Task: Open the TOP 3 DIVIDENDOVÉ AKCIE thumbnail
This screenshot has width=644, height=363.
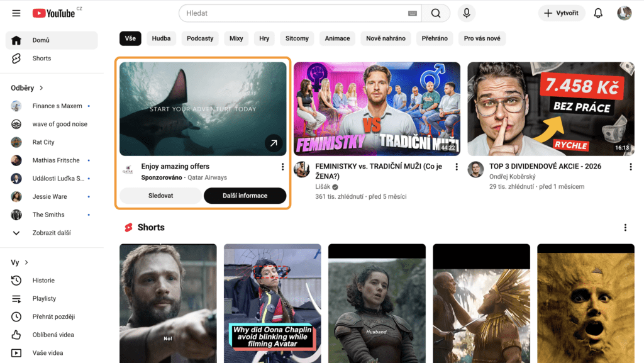Action: [550, 109]
